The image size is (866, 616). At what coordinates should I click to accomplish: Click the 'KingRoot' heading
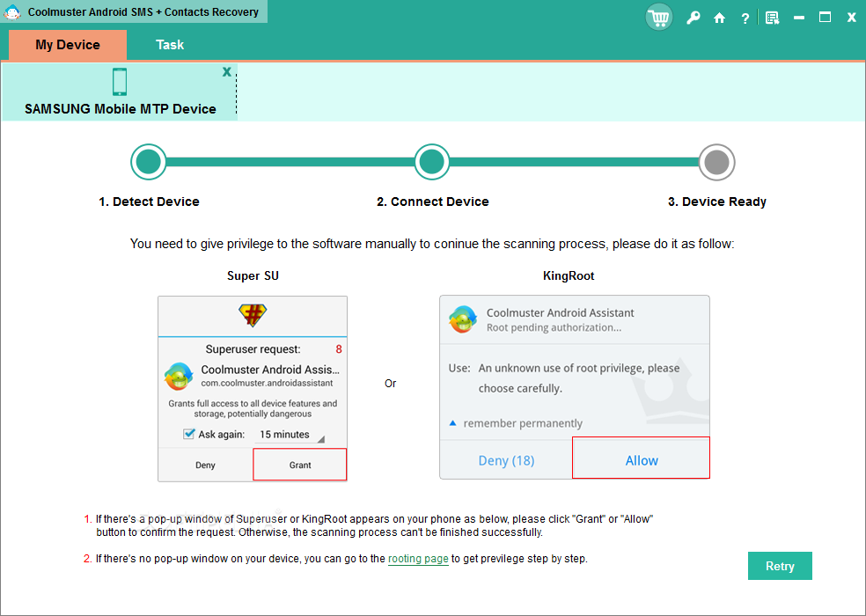pyautogui.click(x=569, y=275)
